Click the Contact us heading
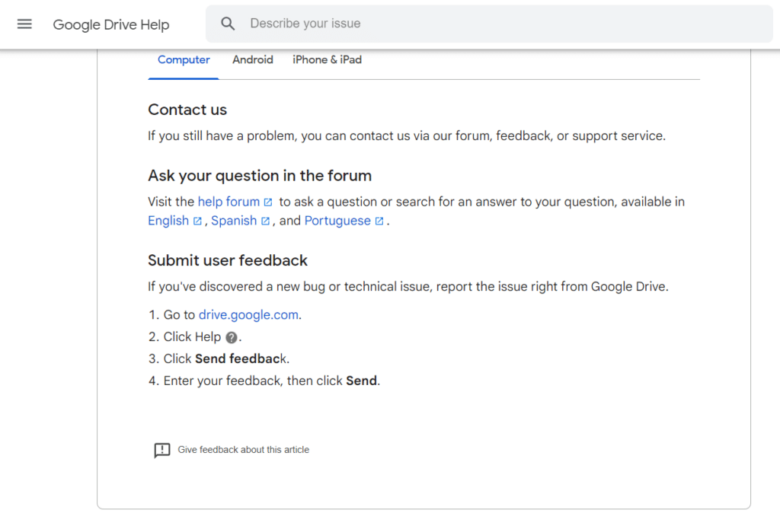780x532 pixels. [187, 110]
